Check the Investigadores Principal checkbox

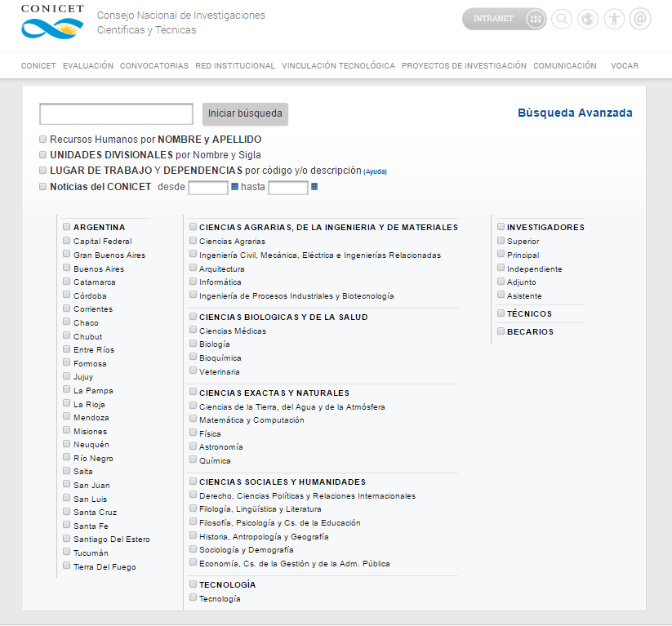pos(501,255)
